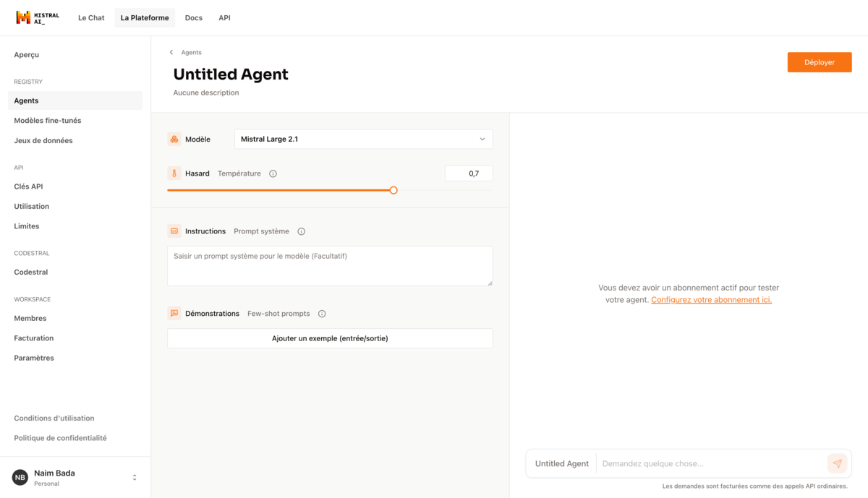Click the NB user avatar
This screenshot has height=498, width=868.
[20, 477]
